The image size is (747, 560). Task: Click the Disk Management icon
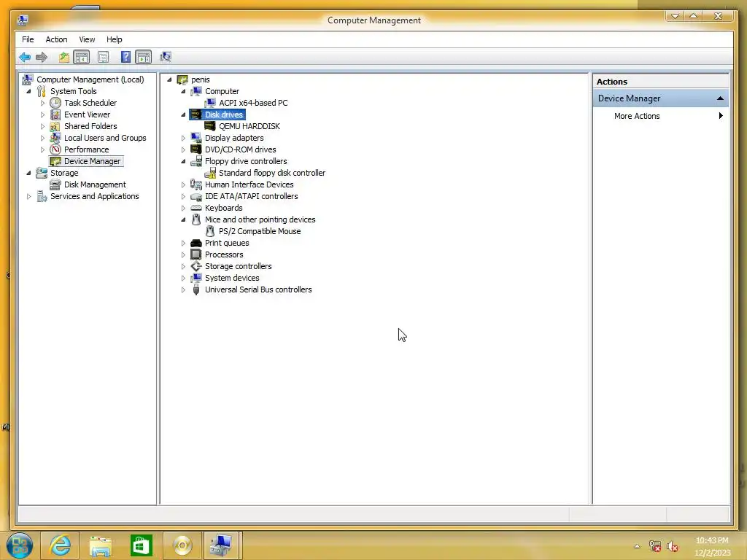click(x=55, y=184)
